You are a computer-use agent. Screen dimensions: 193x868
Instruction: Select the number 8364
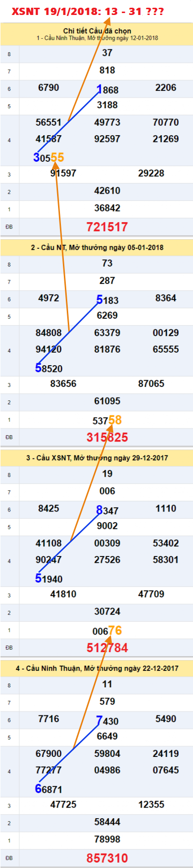point(166,298)
